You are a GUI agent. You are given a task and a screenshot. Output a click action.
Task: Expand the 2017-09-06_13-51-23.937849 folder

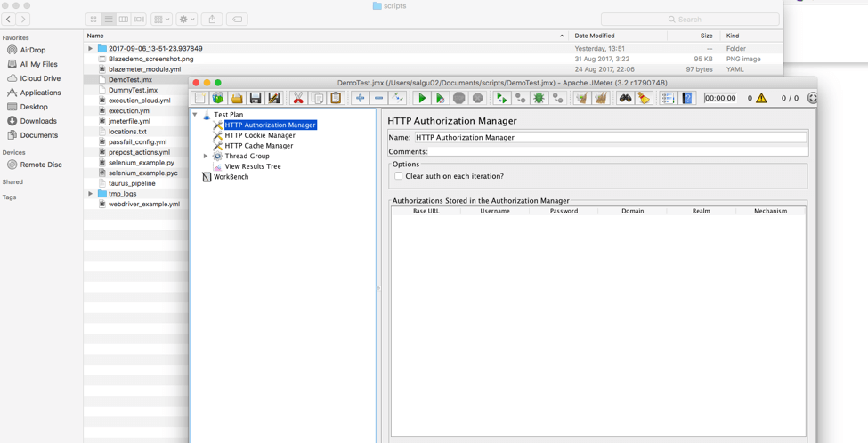(x=90, y=49)
